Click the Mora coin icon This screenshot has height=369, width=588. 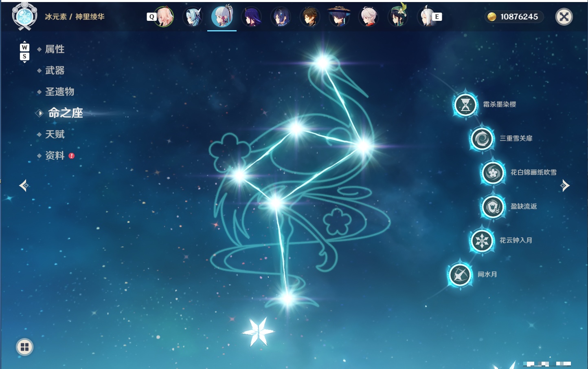point(492,17)
